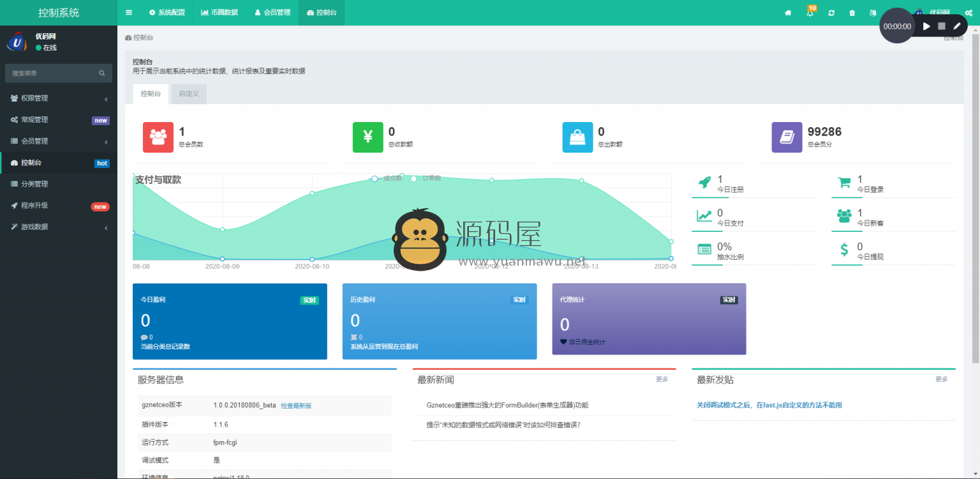Open the 币圈数据 top menu
980x479 pixels.
pyautogui.click(x=219, y=13)
